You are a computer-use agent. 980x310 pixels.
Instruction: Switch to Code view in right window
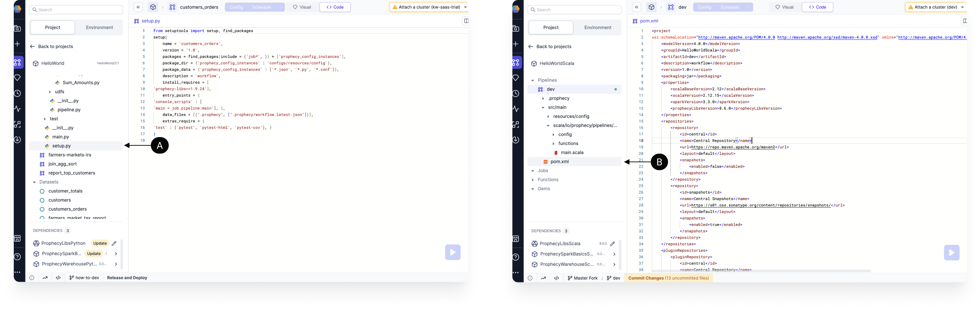coord(817,7)
